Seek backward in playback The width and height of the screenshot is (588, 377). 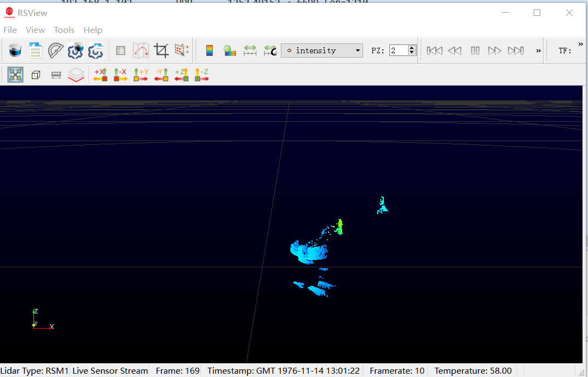point(455,50)
